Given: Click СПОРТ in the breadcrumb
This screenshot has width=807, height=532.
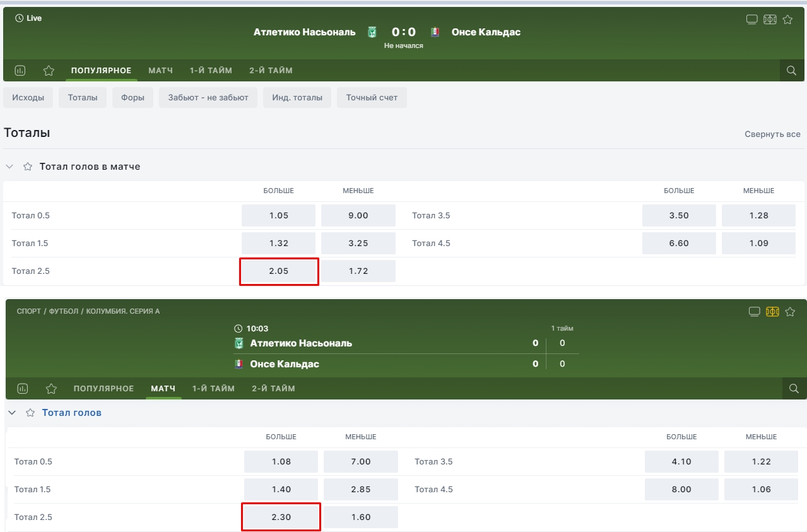Looking at the screenshot, I should point(29,311).
